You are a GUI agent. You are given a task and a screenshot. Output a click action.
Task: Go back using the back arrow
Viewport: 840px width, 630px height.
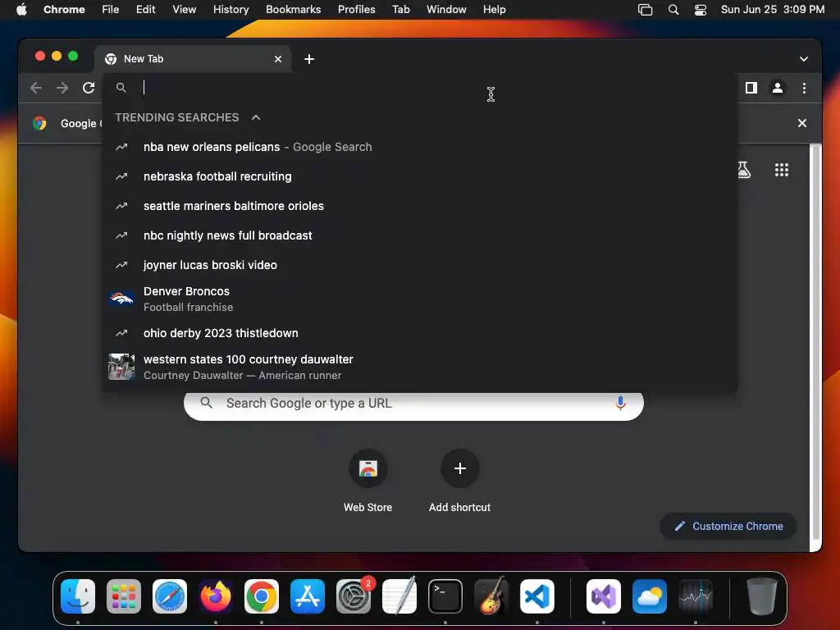click(36, 88)
